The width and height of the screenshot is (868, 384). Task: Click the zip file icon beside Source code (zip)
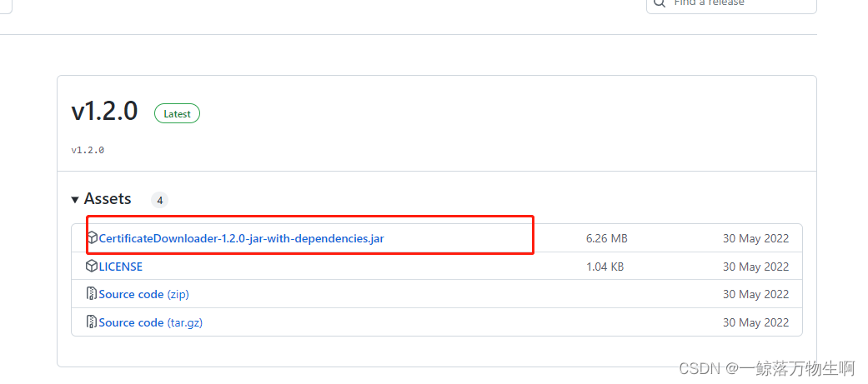(x=92, y=294)
